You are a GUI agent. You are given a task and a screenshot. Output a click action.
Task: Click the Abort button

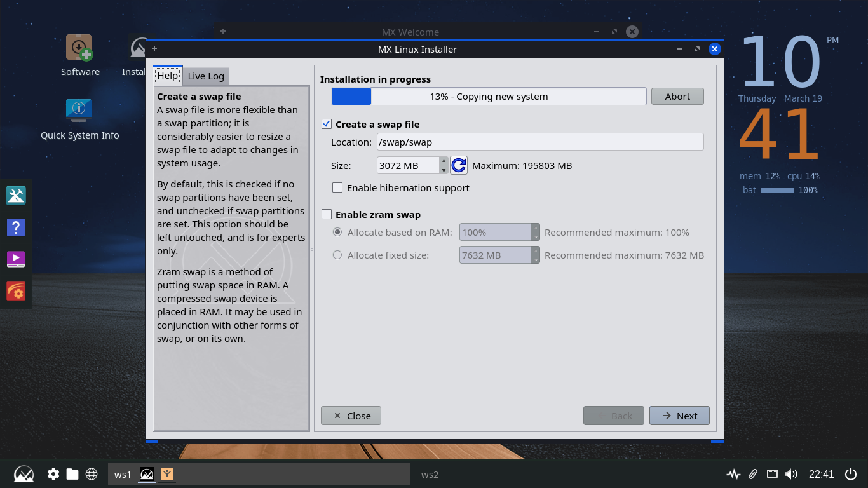[x=677, y=97]
